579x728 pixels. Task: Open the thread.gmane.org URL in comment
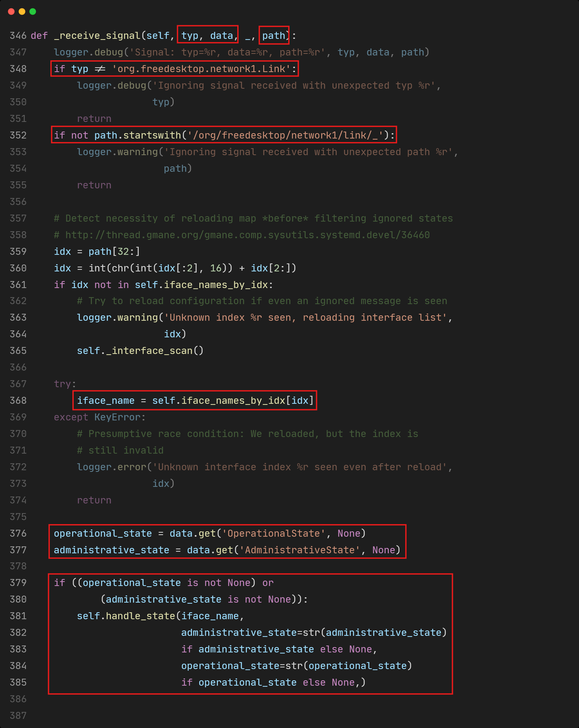click(x=247, y=235)
